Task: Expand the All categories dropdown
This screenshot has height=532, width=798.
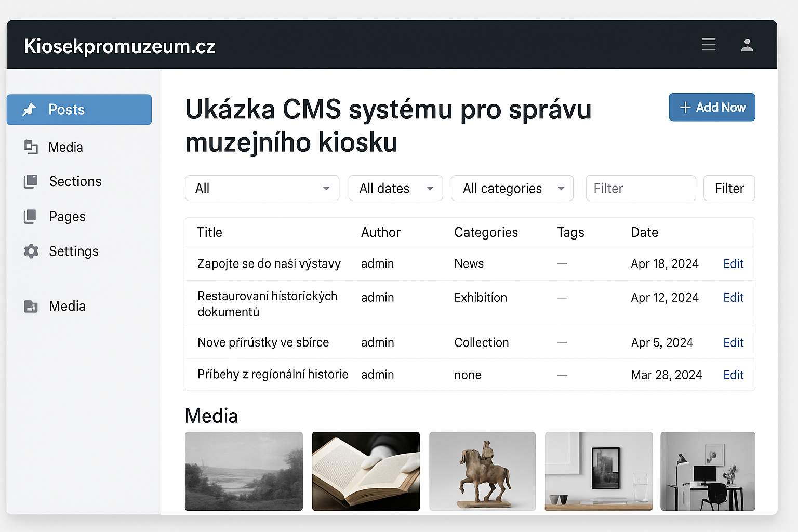Action: [x=512, y=188]
